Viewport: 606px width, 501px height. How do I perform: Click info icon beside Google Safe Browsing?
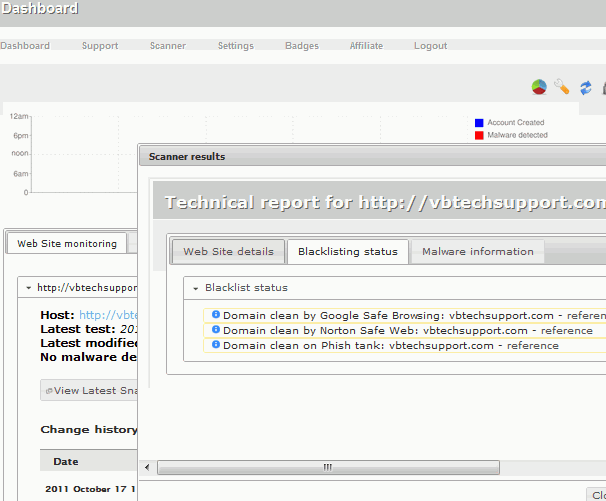215,315
